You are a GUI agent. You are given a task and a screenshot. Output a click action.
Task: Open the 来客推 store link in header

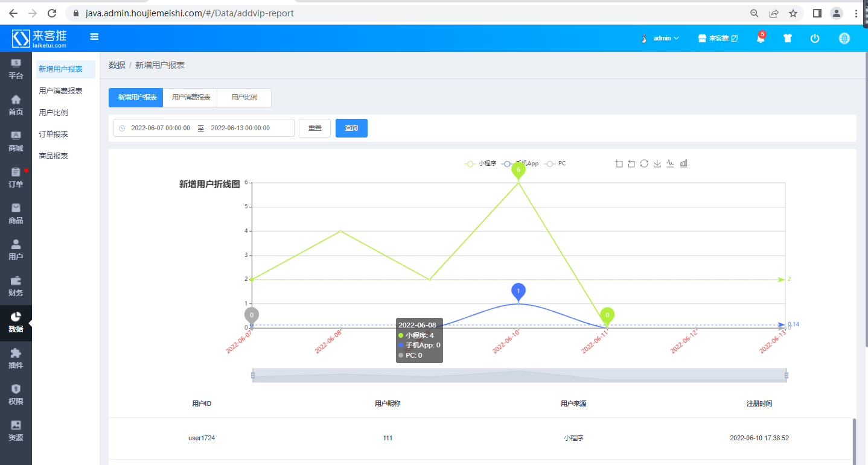[718, 38]
